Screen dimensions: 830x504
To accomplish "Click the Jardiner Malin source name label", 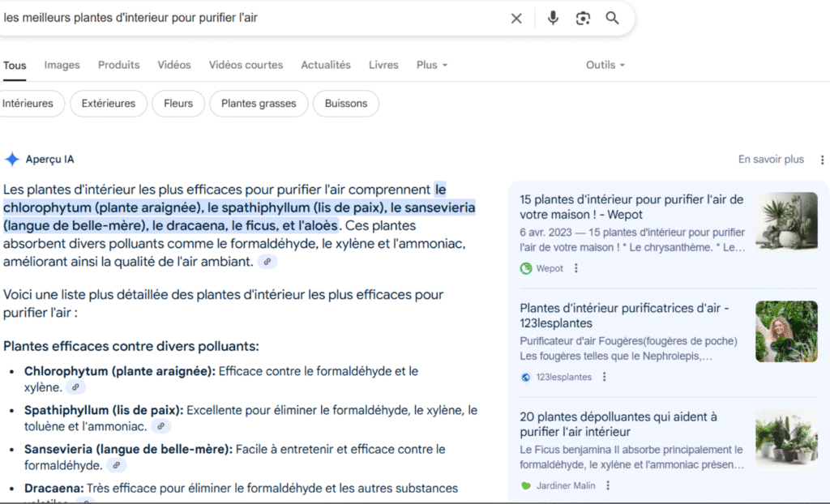I will click(x=566, y=485).
